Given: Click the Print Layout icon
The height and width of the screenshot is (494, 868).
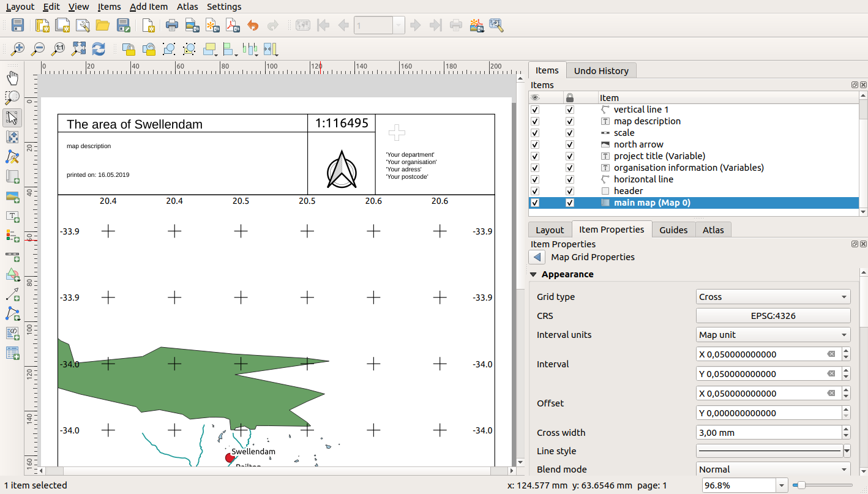Looking at the screenshot, I should tap(172, 26).
